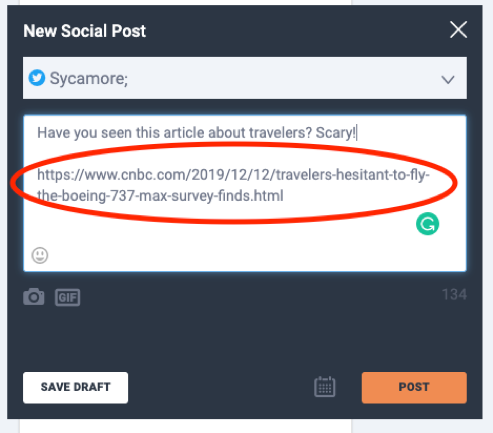Viewport: 493px width, 433px height.
Task: Publish the tweet with the Post button
Action: pyautogui.click(x=414, y=387)
